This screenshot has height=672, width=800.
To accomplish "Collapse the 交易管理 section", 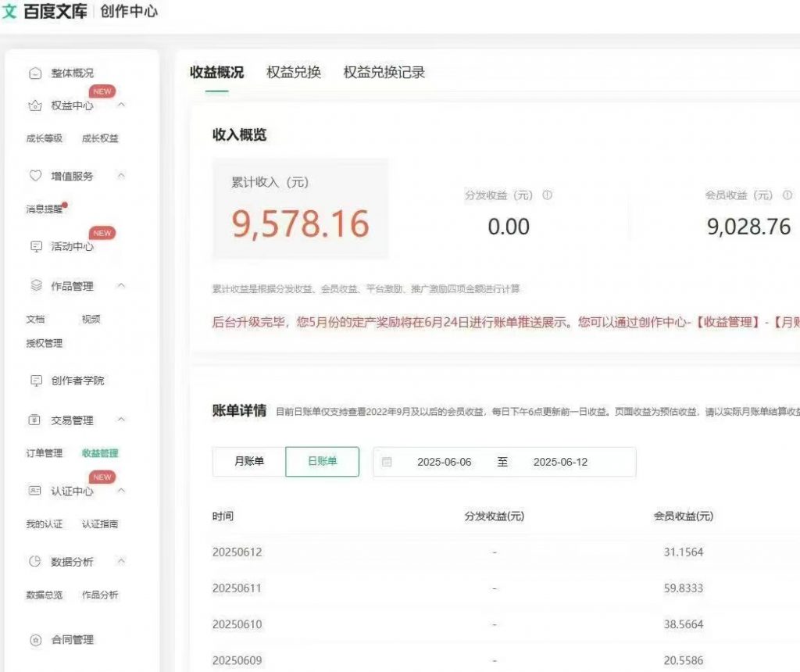I will pos(122,420).
